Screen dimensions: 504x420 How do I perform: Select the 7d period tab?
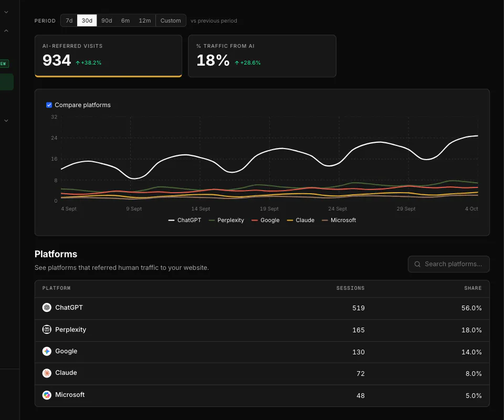(69, 20)
